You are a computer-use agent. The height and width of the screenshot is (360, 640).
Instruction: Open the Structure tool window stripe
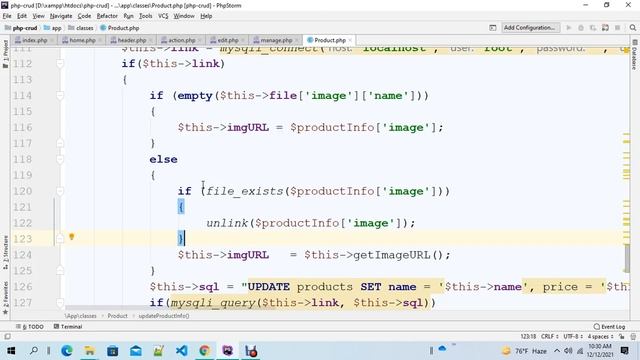click(x=5, y=252)
